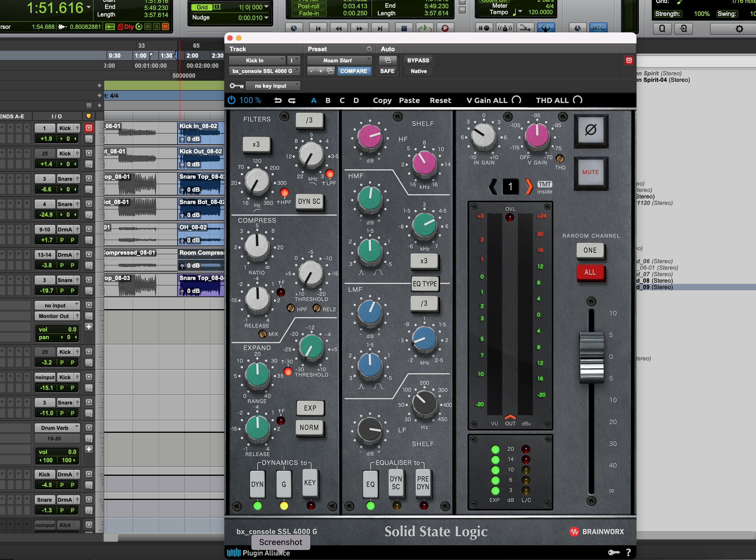Toggle the plugin power icon beside 100 %
Viewport: 756px width, 560px height.
(231, 100)
